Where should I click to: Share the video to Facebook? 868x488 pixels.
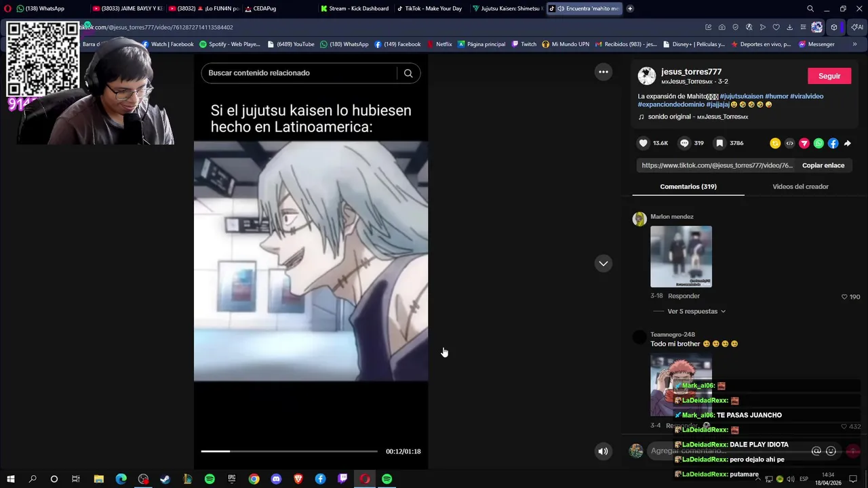point(833,143)
